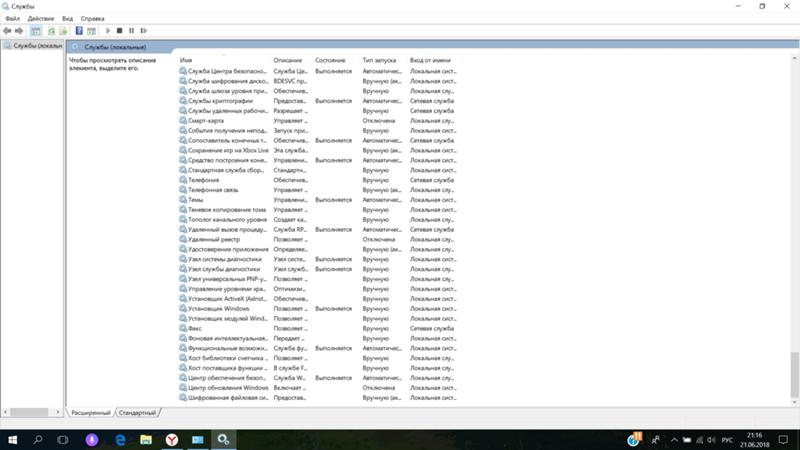Image resolution: width=800 pixels, height=450 pixels.
Task: Click the left pane horizontal scrollbar
Action: pos(30,412)
